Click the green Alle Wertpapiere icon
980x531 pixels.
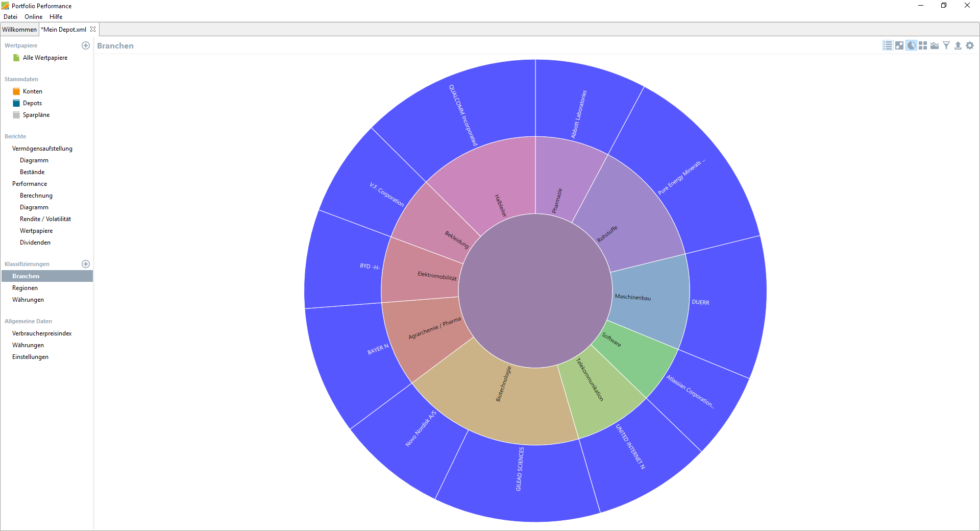click(16, 58)
